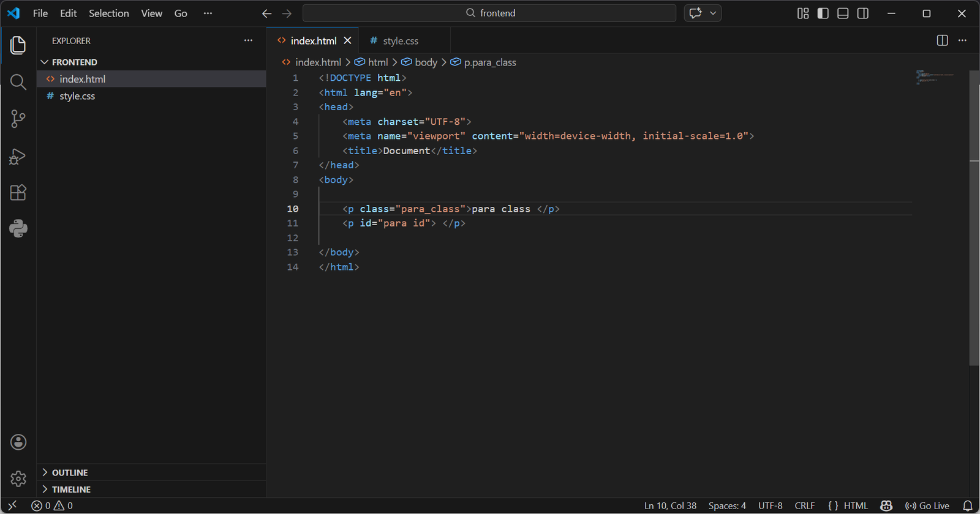980x514 pixels.
Task: Start Go Live server
Action: tap(927, 505)
